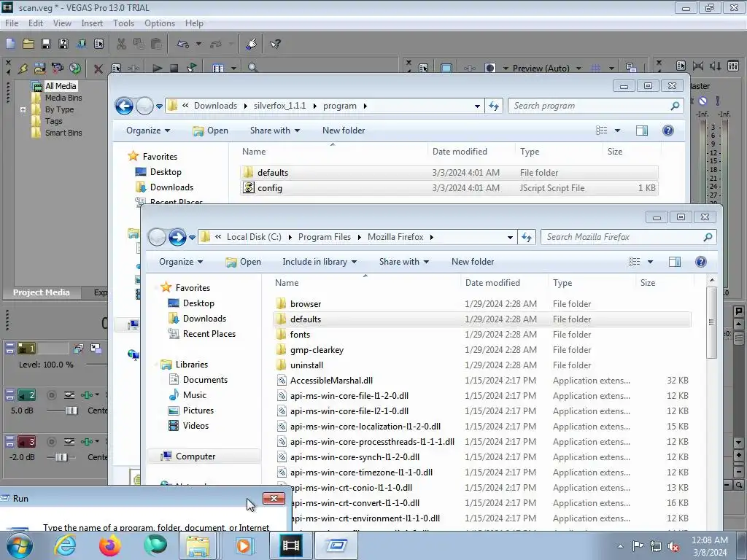The height and width of the screenshot is (560, 747).
Task: Open the Edit menu
Action: (36, 23)
